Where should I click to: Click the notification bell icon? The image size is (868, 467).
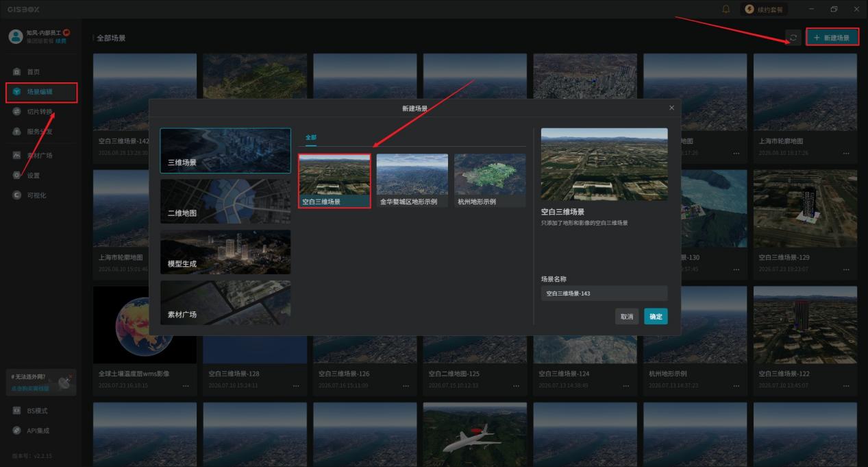pos(726,9)
